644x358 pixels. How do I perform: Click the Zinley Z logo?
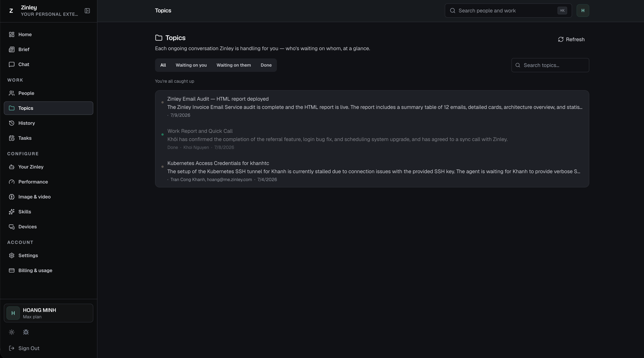[11, 11]
